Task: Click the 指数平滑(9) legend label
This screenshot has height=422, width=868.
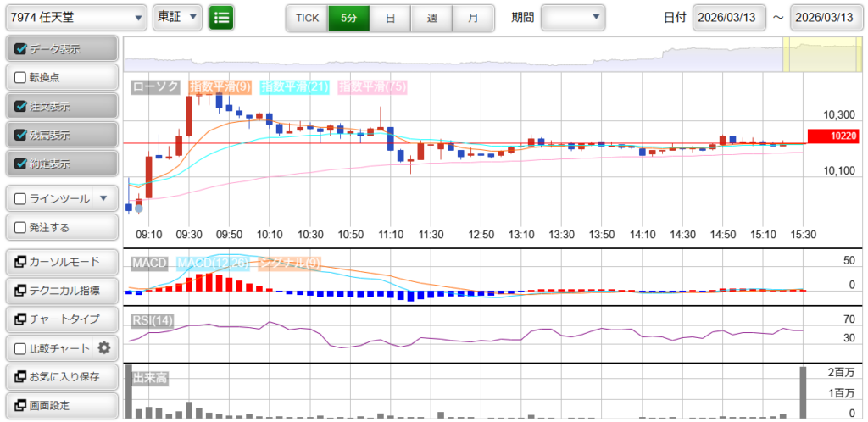Action: (x=220, y=86)
